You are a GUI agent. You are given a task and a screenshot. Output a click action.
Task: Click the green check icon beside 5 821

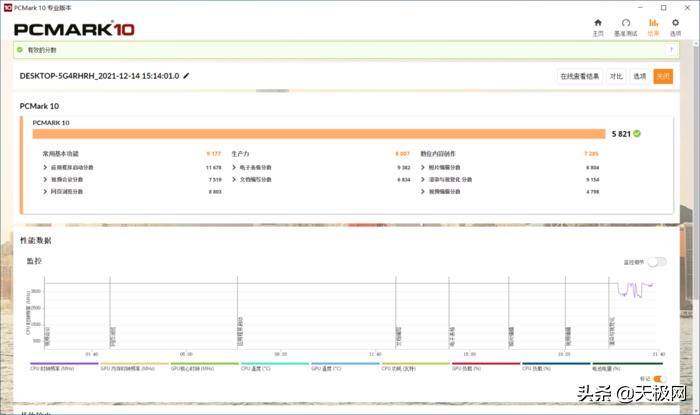pos(637,133)
